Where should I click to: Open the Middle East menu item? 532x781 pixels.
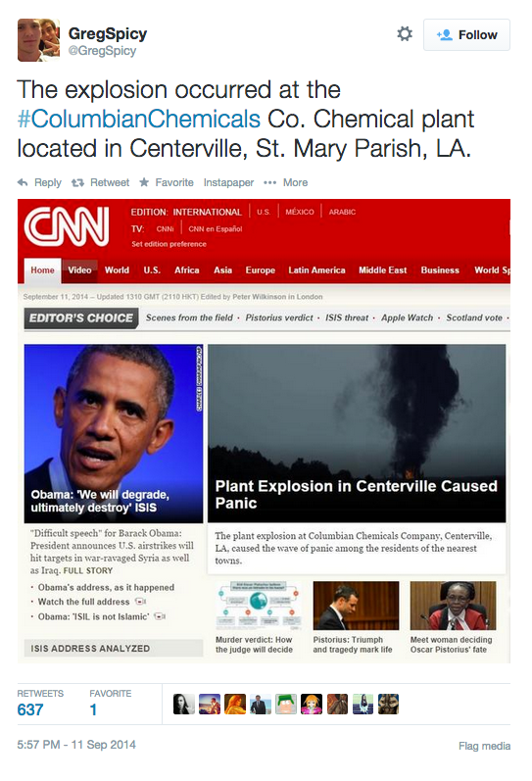[x=382, y=269]
